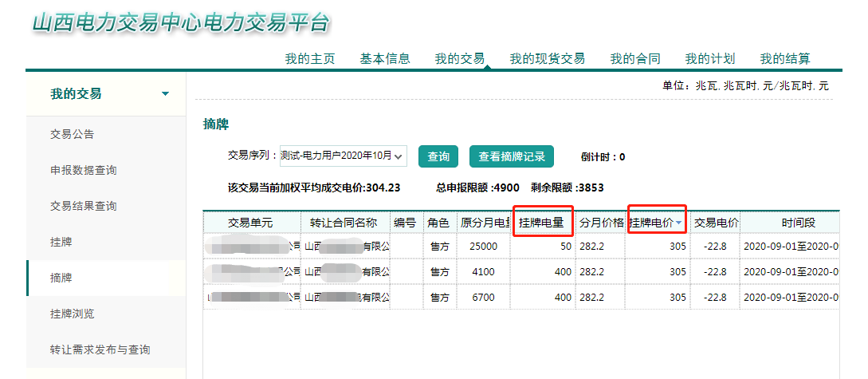Open 交易公告 in the sidebar

click(x=73, y=134)
